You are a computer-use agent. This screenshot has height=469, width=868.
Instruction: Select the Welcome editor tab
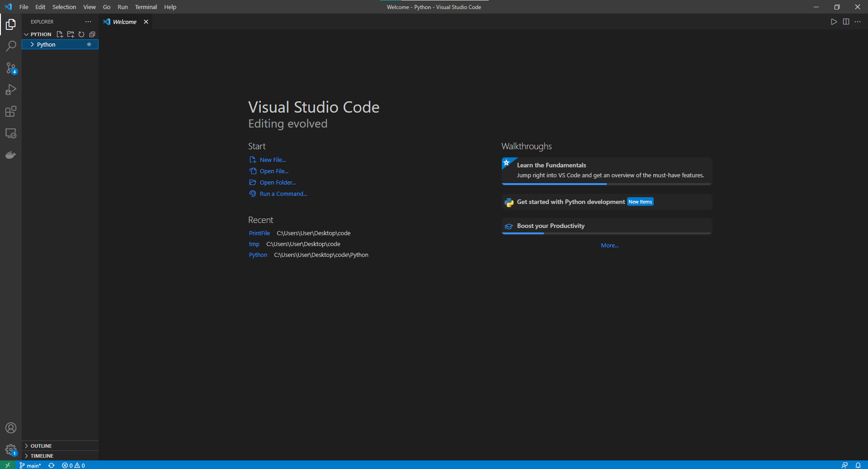[x=126, y=22]
